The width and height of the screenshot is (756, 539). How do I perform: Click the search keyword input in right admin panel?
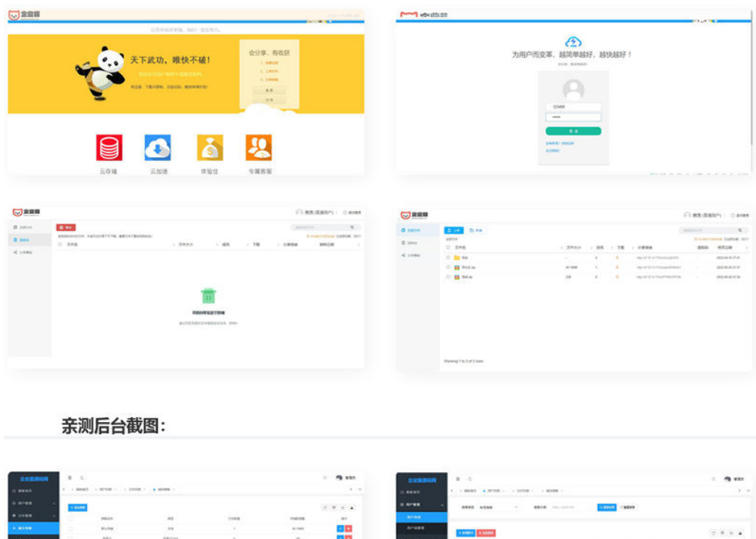pyautogui.click(x=570, y=507)
